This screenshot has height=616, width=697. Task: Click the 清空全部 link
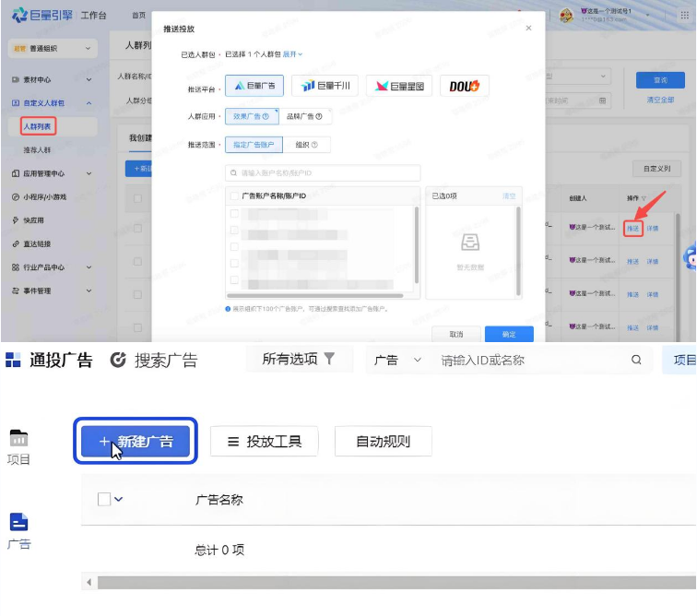coord(660,101)
